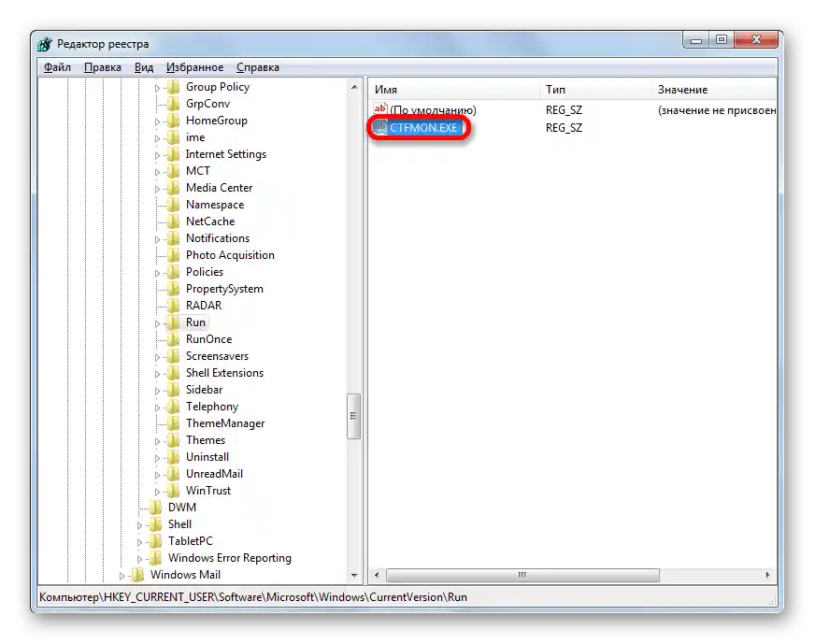Click the Run folder icon
Viewport: 815px width, 644px height.
[174, 322]
